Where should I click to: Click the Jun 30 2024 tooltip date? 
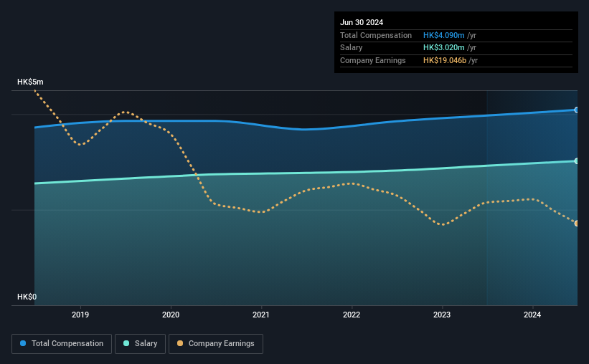click(x=362, y=22)
